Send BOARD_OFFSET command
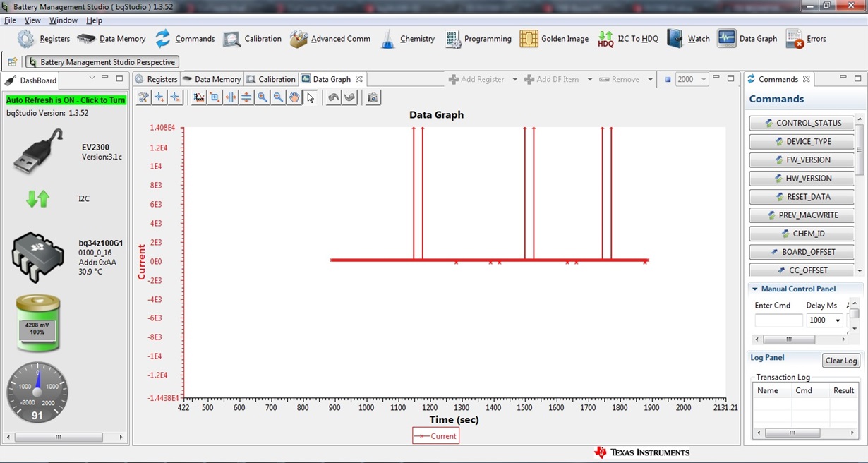Screen dimensions: 868x463 801,251
